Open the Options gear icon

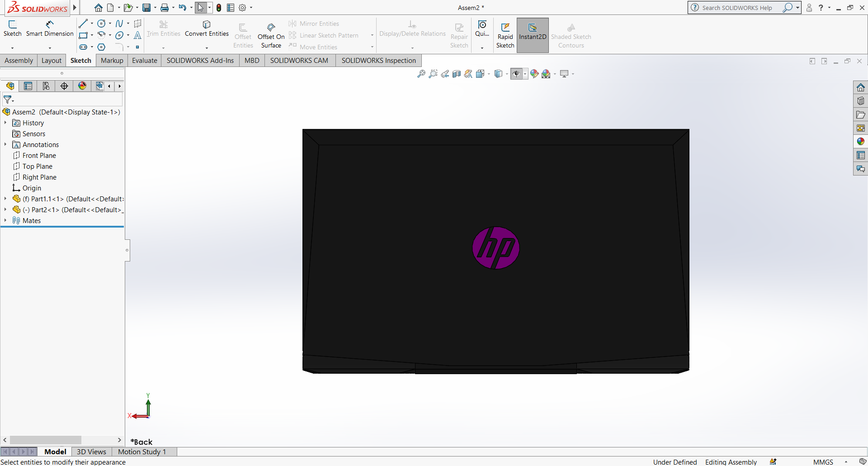point(242,8)
